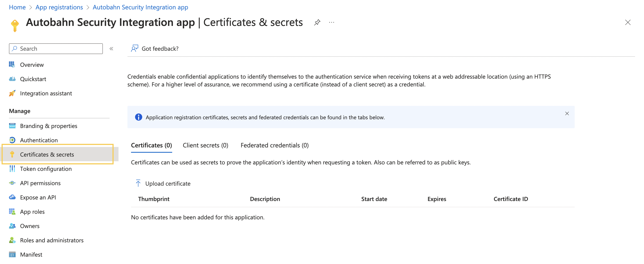Screen dimensions: 644x264
Task: Open Quickstart in the sidebar
Action: pyautogui.click(x=33, y=79)
